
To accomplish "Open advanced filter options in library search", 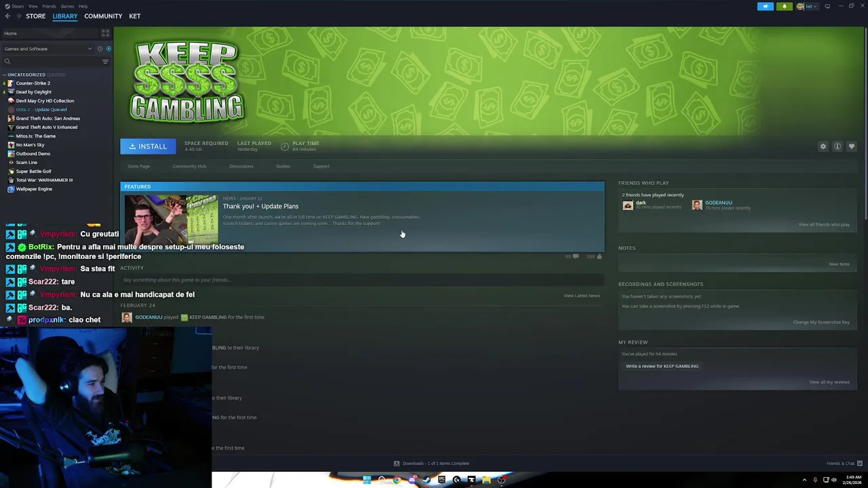I will click(105, 62).
